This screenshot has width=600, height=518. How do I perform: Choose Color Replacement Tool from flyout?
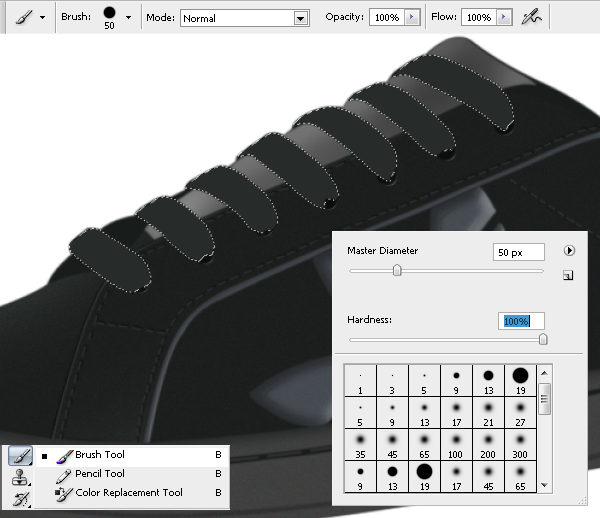pyautogui.click(x=132, y=492)
